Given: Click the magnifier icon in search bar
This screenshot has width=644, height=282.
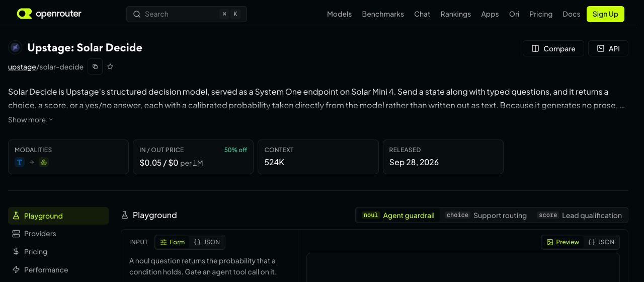Looking at the screenshot, I should (x=136, y=14).
